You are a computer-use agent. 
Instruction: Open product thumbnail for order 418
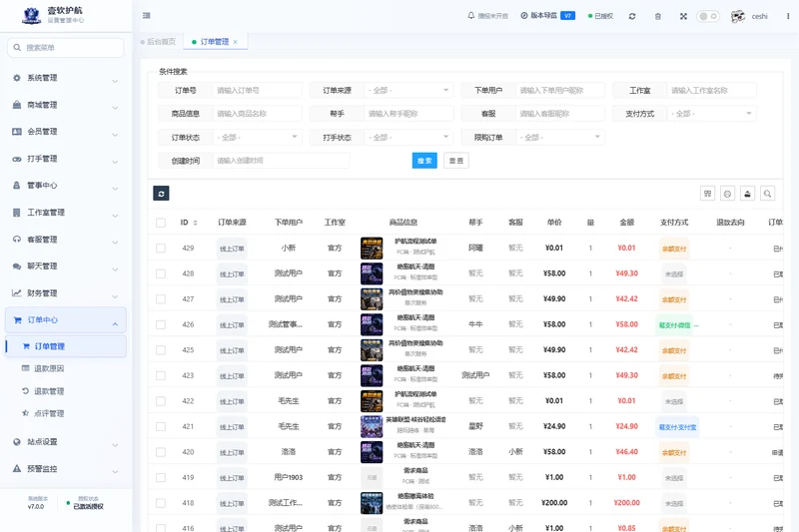click(x=372, y=503)
